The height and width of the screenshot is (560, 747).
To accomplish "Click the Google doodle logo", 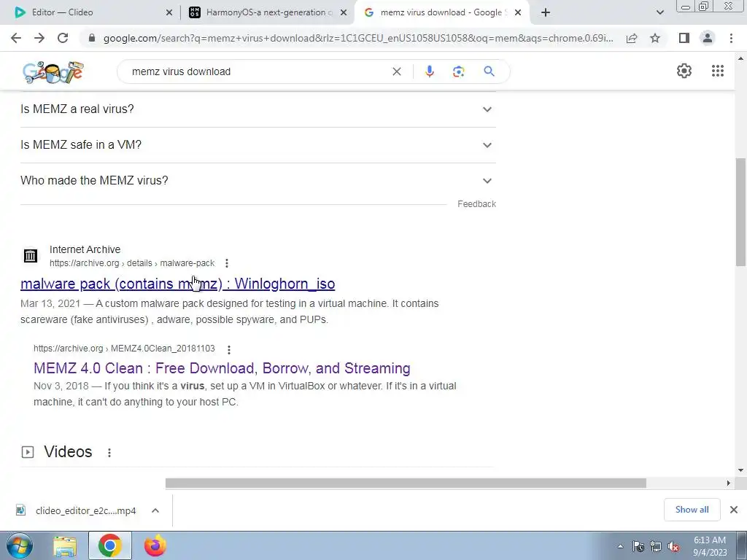I will (53, 72).
